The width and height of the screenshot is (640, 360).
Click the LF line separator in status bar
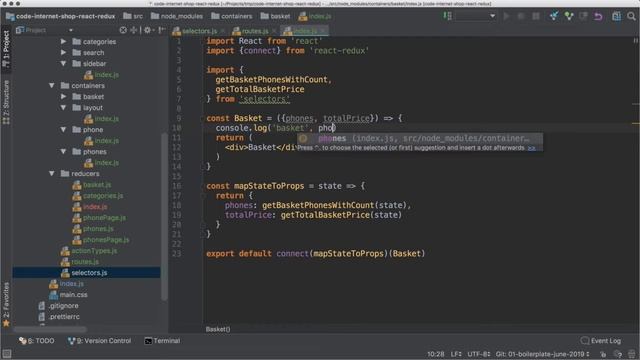pyautogui.click(x=456, y=354)
